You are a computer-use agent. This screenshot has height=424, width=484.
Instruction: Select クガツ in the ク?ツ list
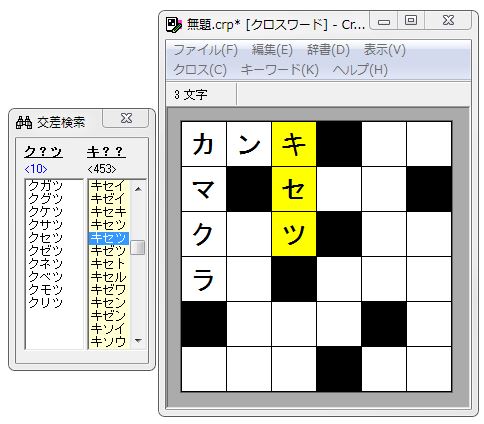pos(46,186)
